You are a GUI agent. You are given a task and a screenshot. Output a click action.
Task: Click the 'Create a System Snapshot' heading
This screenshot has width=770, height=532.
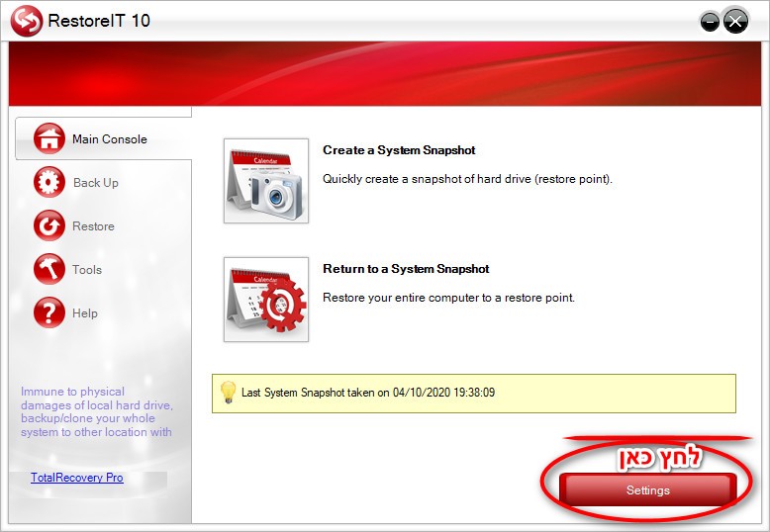pos(399,150)
